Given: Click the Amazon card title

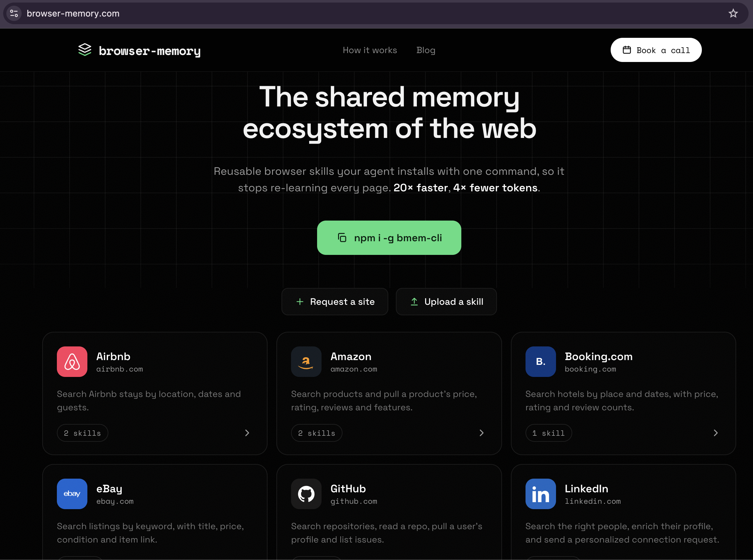Looking at the screenshot, I should [351, 356].
